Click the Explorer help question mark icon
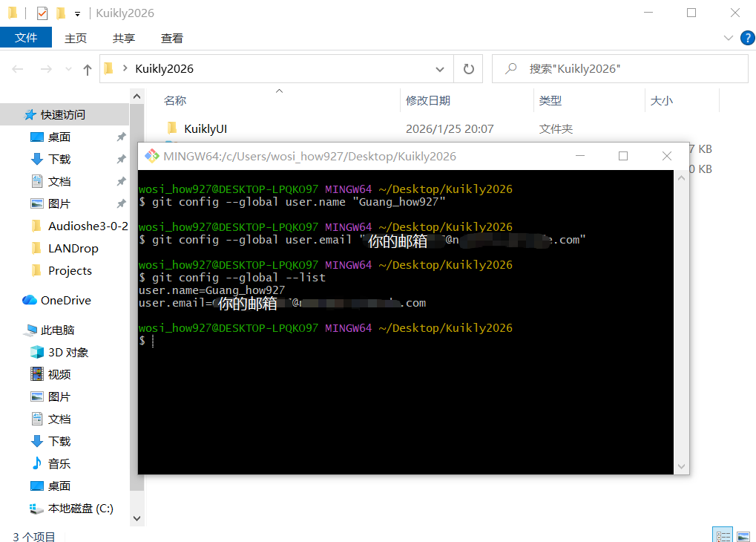The image size is (756, 542). [x=747, y=38]
